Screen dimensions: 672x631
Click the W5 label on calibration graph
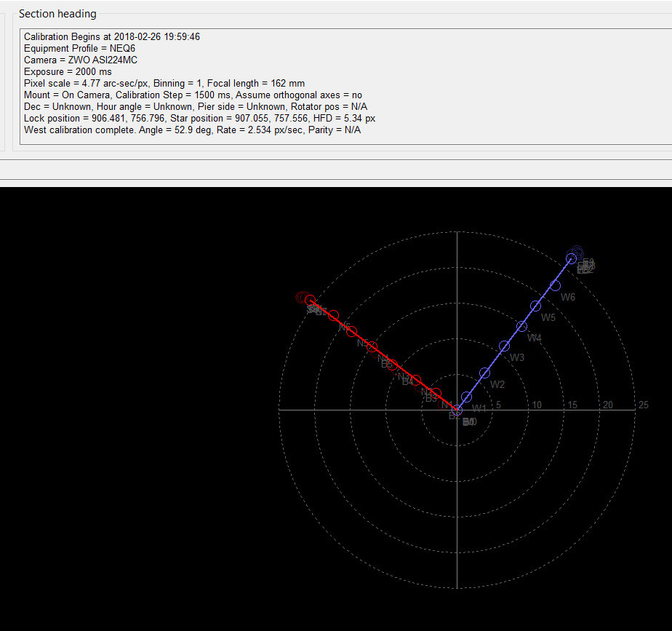[x=548, y=317]
